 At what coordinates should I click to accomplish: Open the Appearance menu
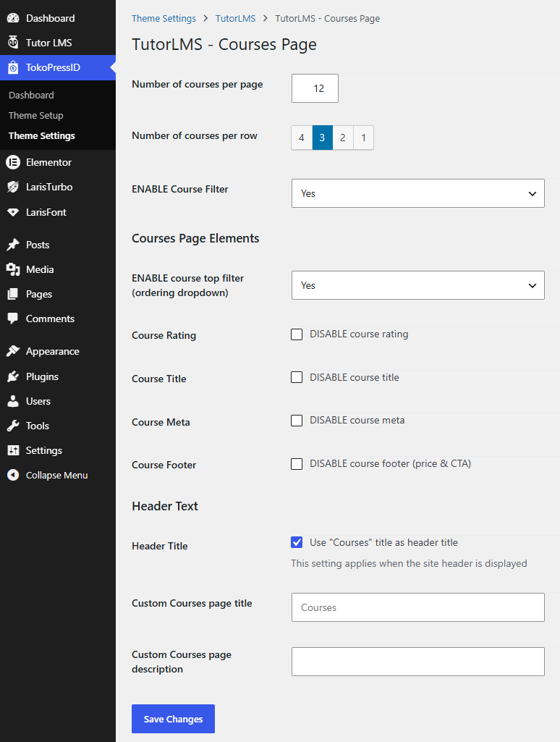click(58, 351)
